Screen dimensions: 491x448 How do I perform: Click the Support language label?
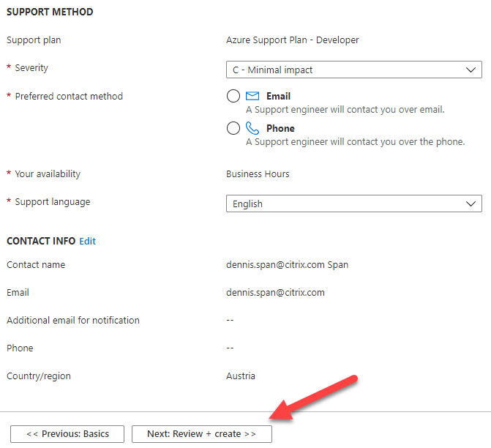coord(53,202)
